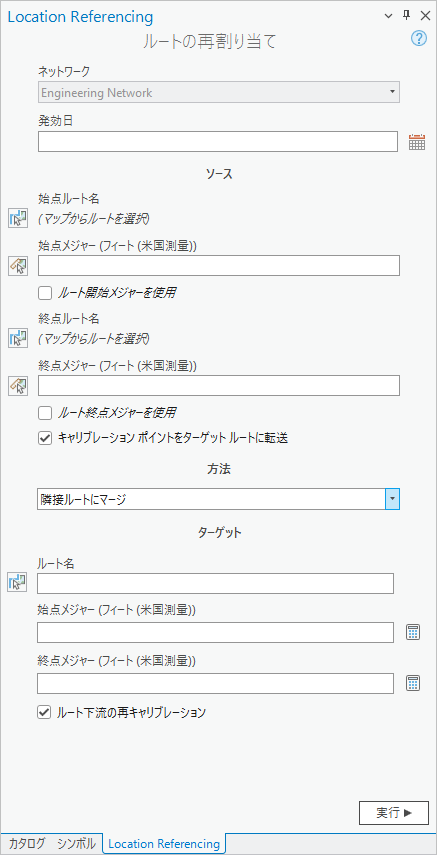Screen dimensions: 437x855
Task: Calculate the target 始点メジャー value
Action: click(x=413, y=633)
